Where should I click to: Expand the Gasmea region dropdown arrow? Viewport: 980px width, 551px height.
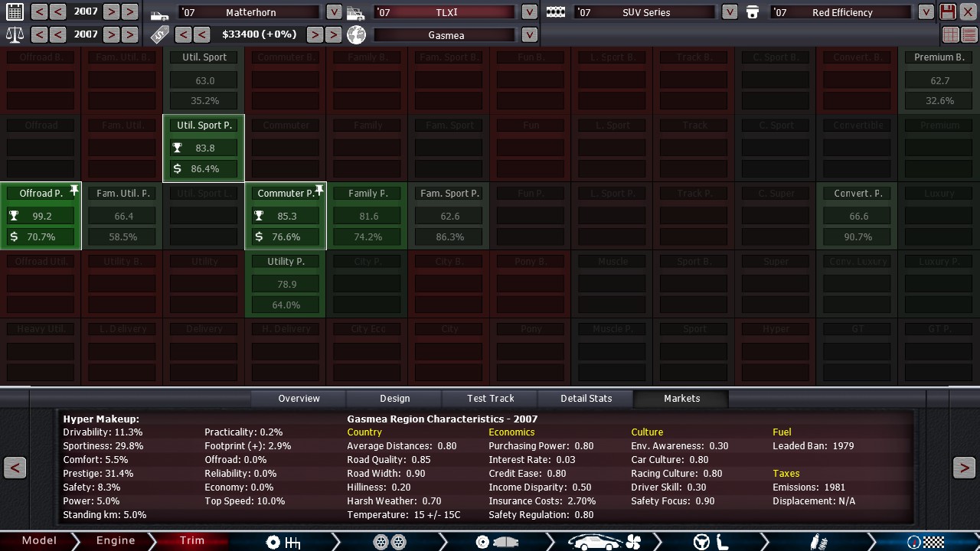(x=529, y=35)
